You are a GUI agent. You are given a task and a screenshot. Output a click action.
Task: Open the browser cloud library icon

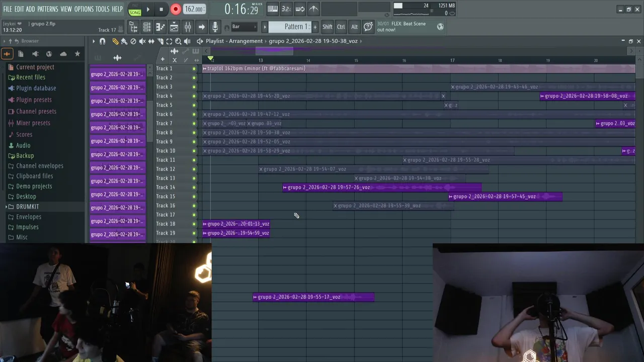coord(63,54)
